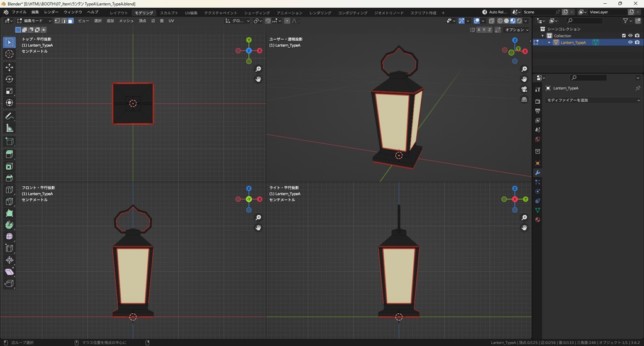Click the red X axis gizmo ball
644x346 pixels.
point(260,50)
